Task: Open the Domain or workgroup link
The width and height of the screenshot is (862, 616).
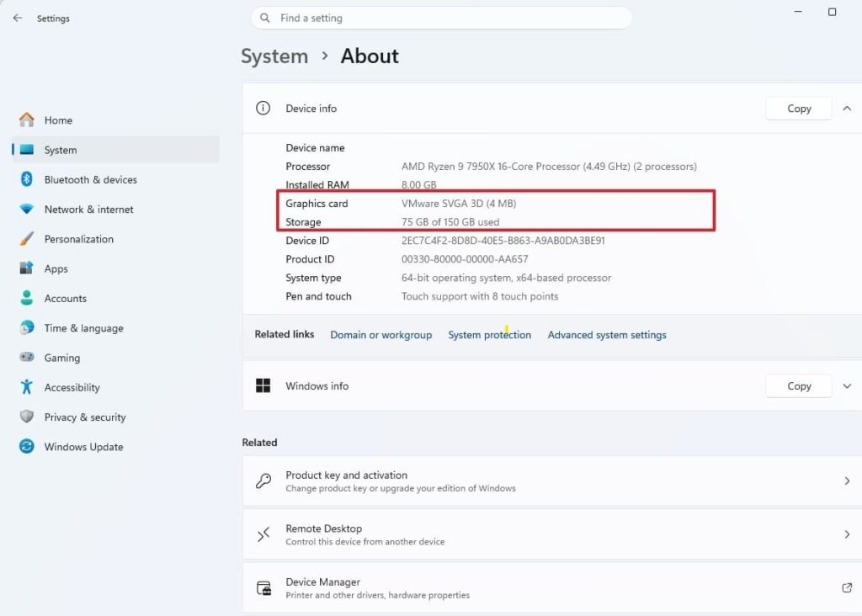Action: (x=380, y=335)
